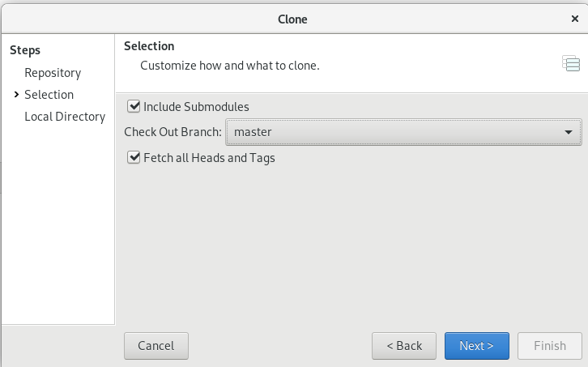Click the Include Submodules label text
The image size is (588, 367).
point(196,107)
